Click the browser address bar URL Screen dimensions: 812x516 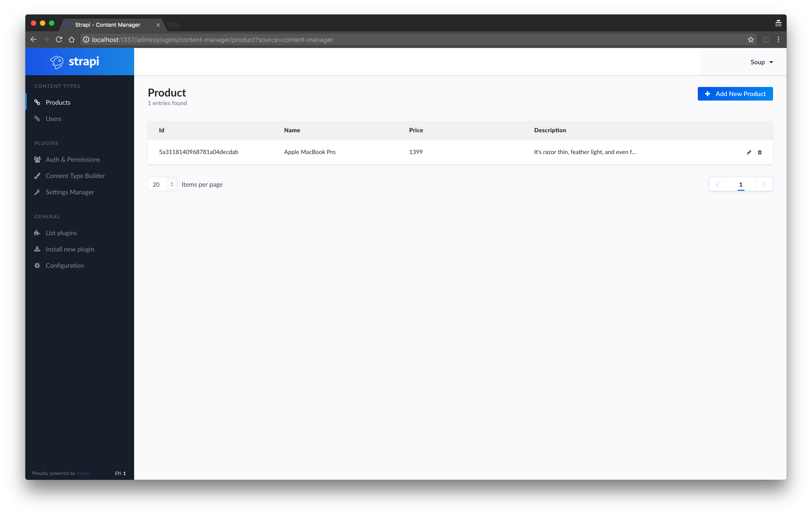click(x=212, y=40)
